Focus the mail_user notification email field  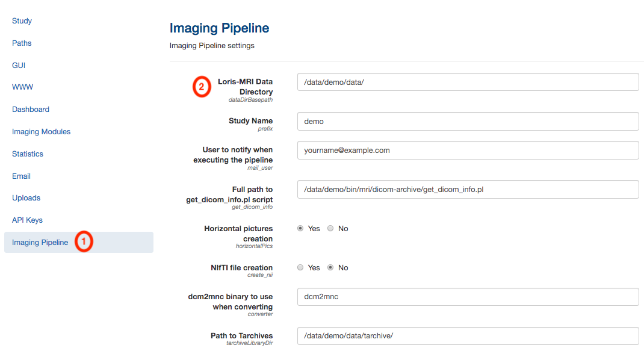(468, 151)
